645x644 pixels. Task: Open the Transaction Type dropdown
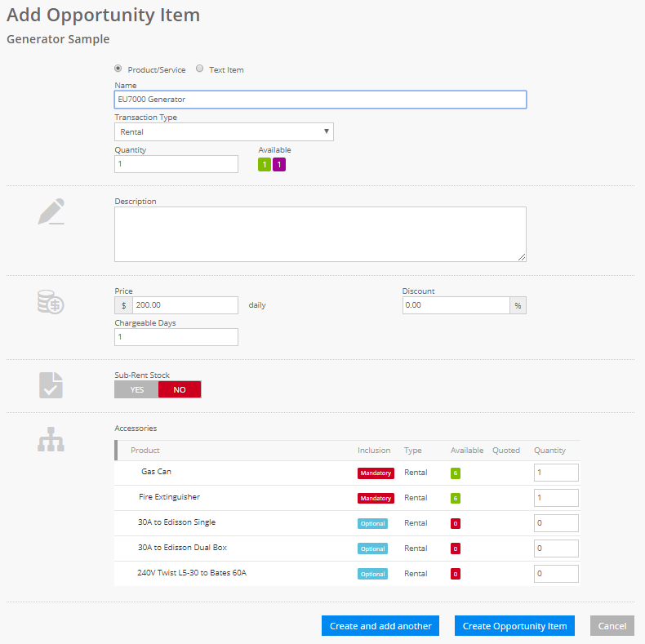224,131
